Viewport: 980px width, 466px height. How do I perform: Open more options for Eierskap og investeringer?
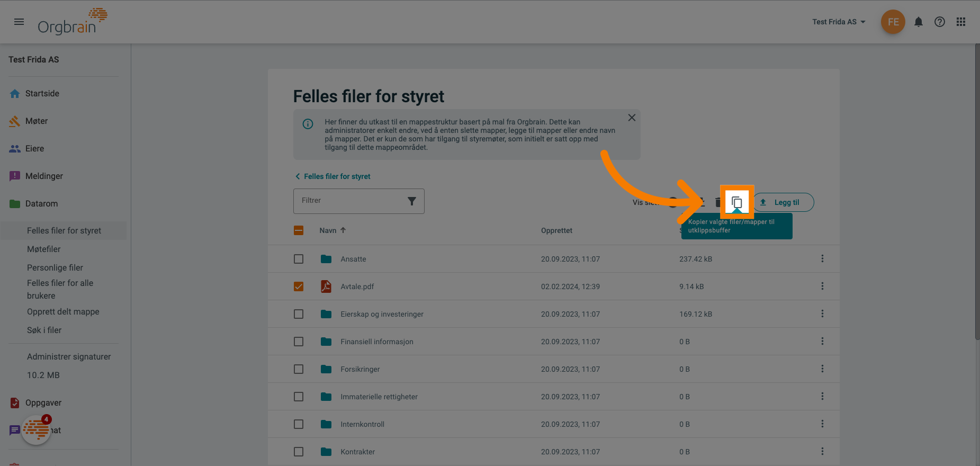point(822,313)
